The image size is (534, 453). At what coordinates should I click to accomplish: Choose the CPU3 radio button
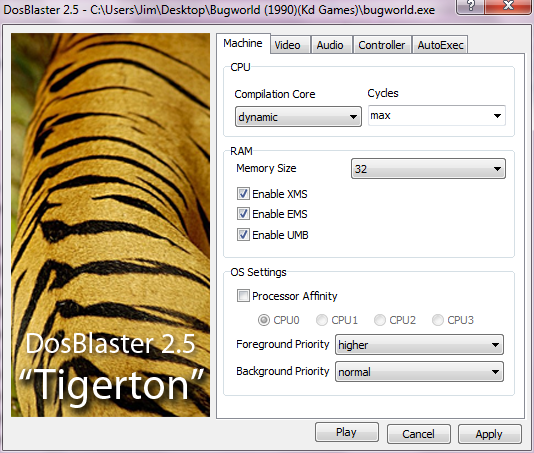pos(438,320)
